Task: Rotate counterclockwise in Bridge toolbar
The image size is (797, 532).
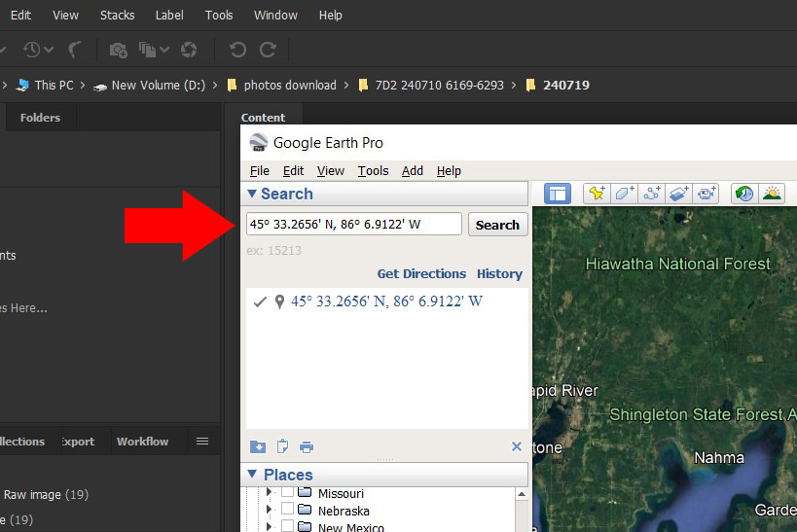Action: (237, 50)
